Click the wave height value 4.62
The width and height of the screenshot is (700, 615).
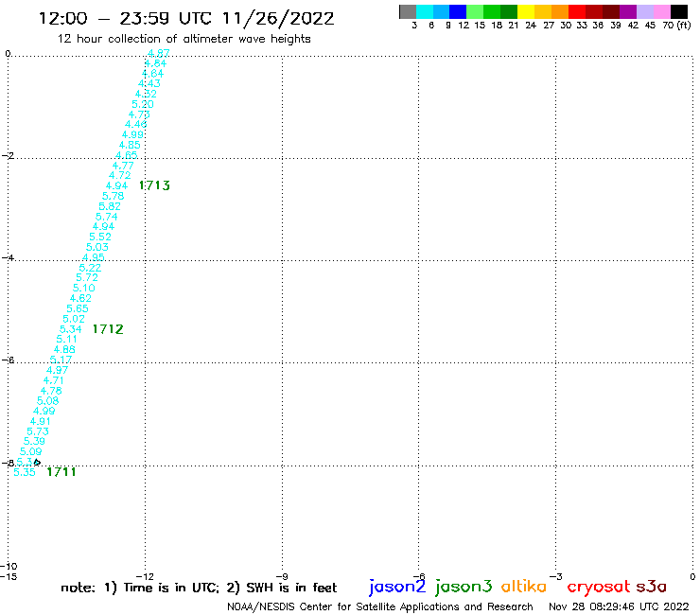pyautogui.click(x=80, y=298)
